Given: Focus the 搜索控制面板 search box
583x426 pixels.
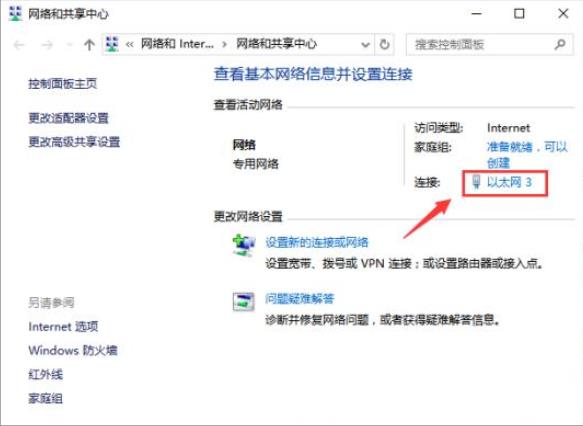Looking at the screenshot, I should (x=489, y=45).
